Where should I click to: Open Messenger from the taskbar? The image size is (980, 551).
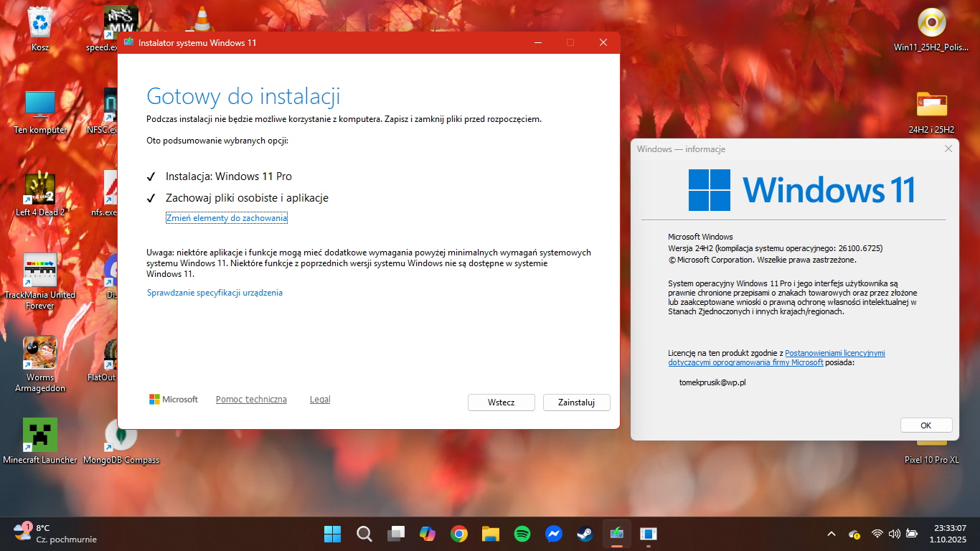(553, 534)
